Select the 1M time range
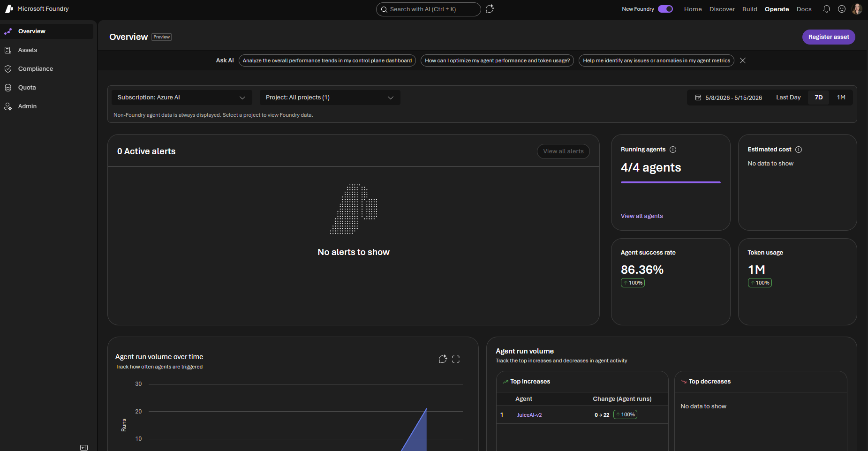This screenshot has width=868, height=451. 841,98
